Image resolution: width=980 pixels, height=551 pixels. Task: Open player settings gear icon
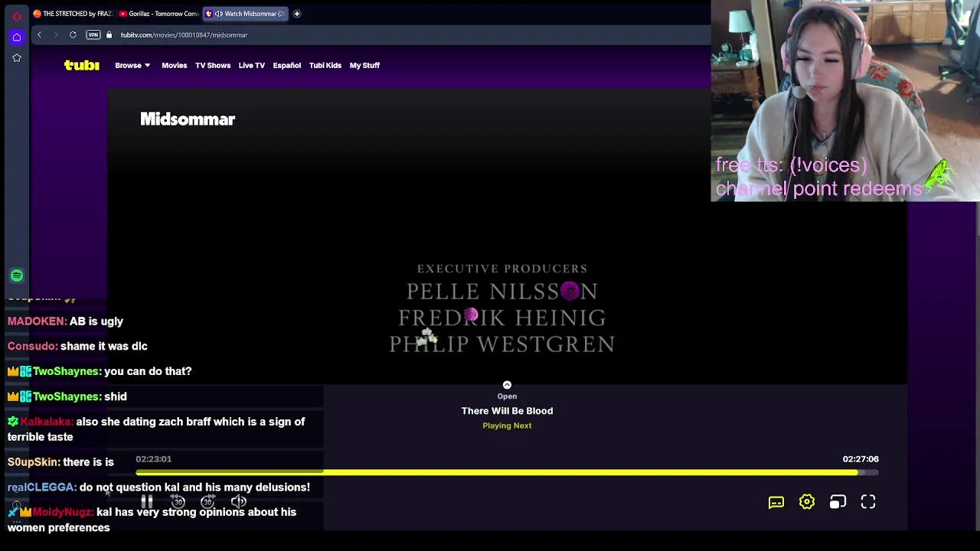pyautogui.click(x=807, y=502)
